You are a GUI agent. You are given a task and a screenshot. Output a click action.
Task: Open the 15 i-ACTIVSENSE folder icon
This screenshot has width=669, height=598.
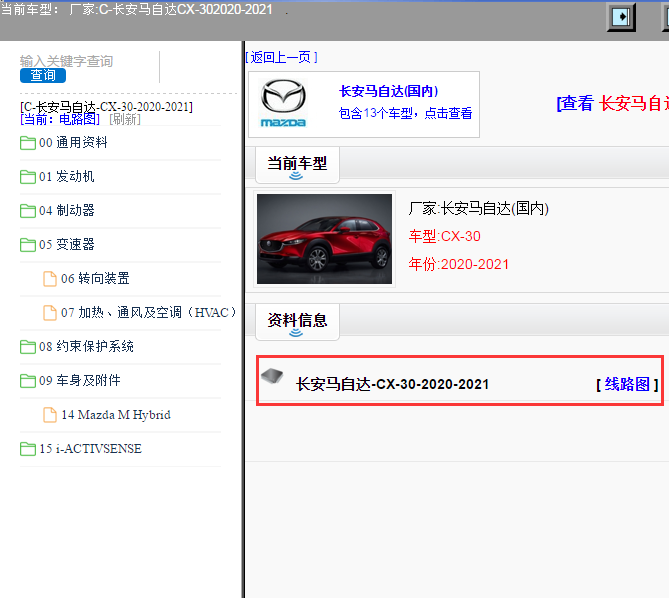pos(28,449)
